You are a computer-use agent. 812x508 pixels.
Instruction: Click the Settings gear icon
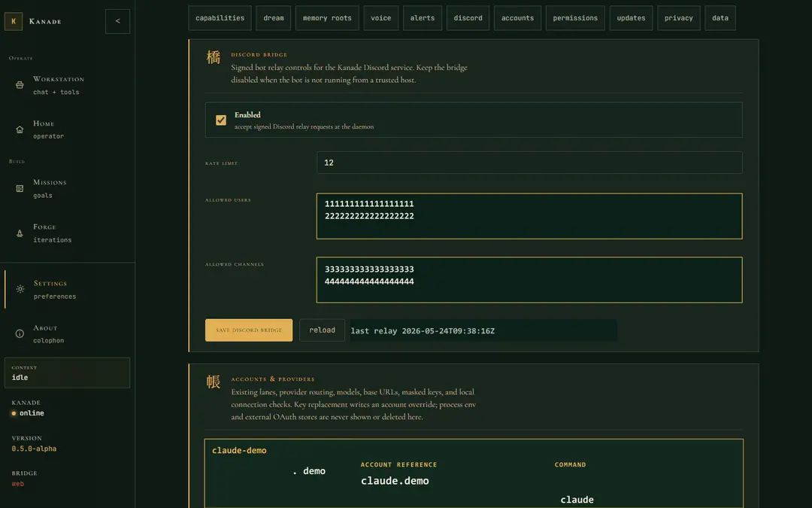[20, 289]
